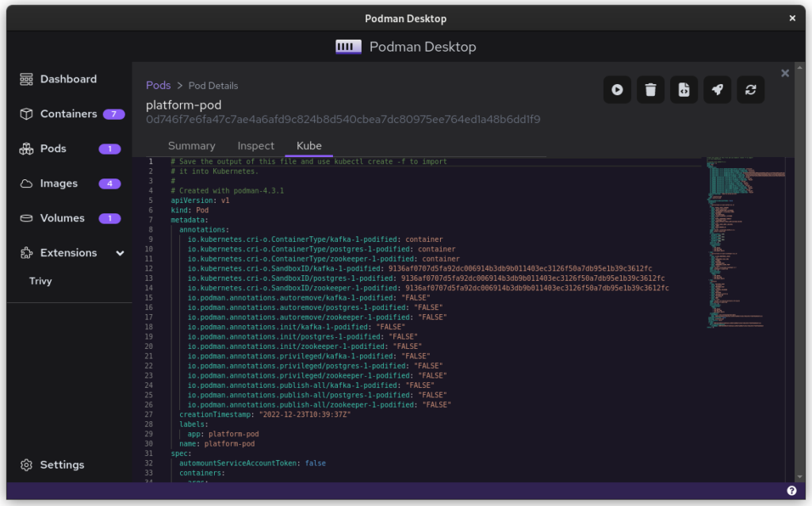Close the pod details panel

[x=785, y=73]
